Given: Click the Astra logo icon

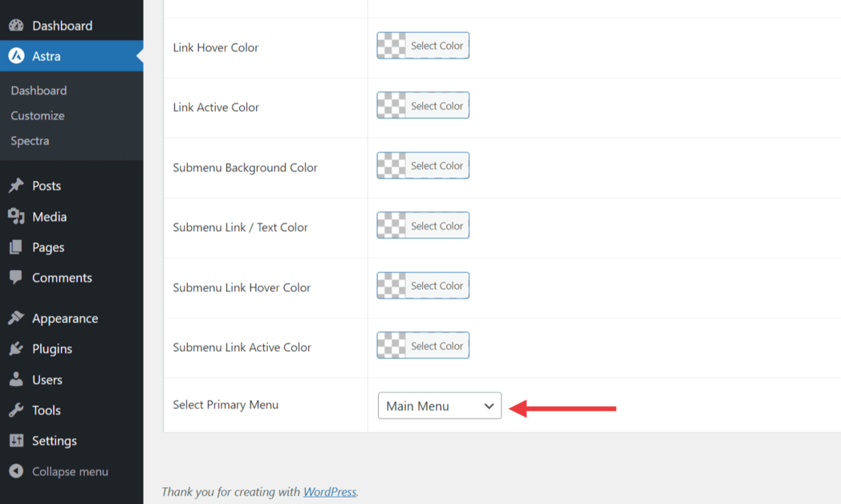Looking at the screenshot, I should pyautogui.click(x=16, y=56).
